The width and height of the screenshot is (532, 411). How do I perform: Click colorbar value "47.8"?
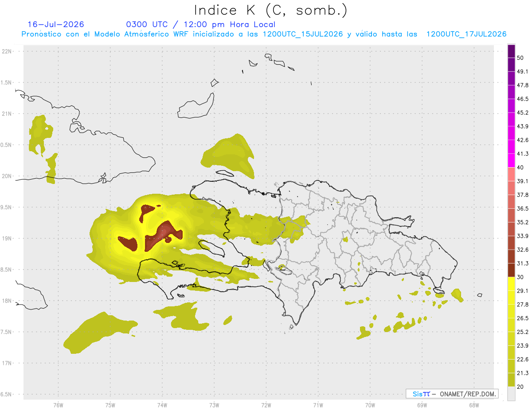tap(523, 85)
